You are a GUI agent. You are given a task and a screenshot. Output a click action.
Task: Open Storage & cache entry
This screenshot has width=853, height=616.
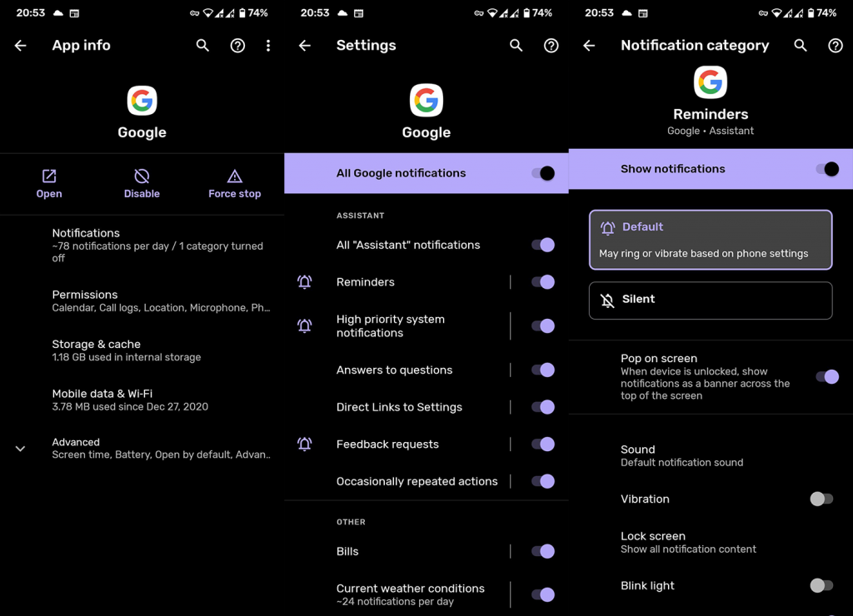(x=142, y=350)
